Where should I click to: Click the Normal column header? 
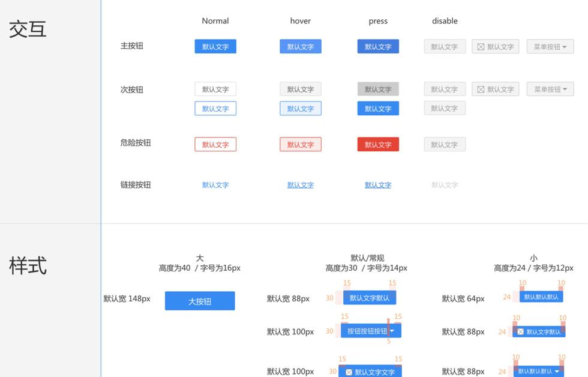[215, 21]
